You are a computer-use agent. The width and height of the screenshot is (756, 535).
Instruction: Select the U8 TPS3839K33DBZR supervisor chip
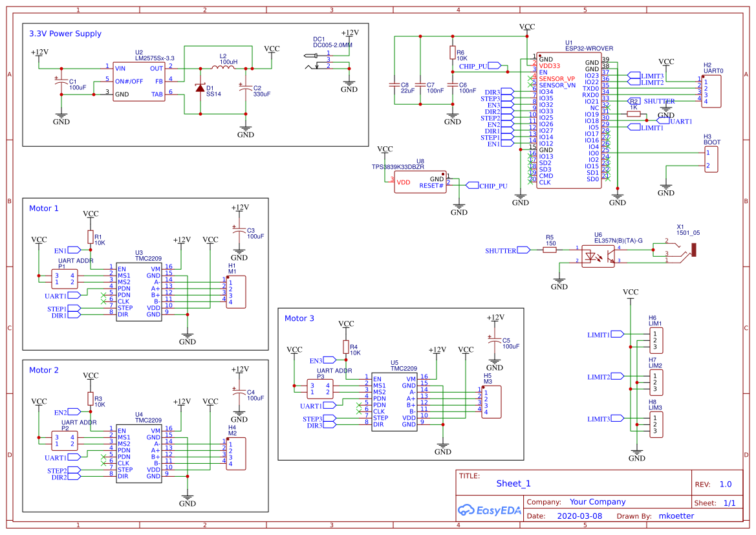point(420,182)
